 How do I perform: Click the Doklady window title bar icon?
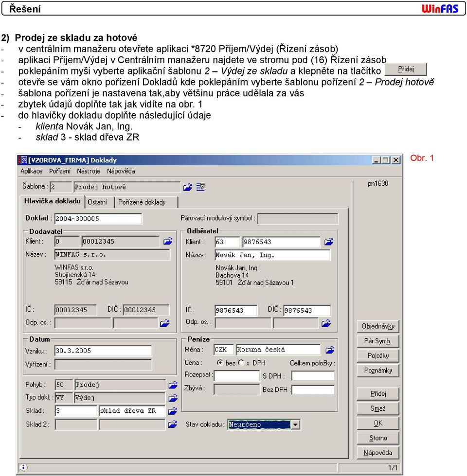click(x=23, y=160)
